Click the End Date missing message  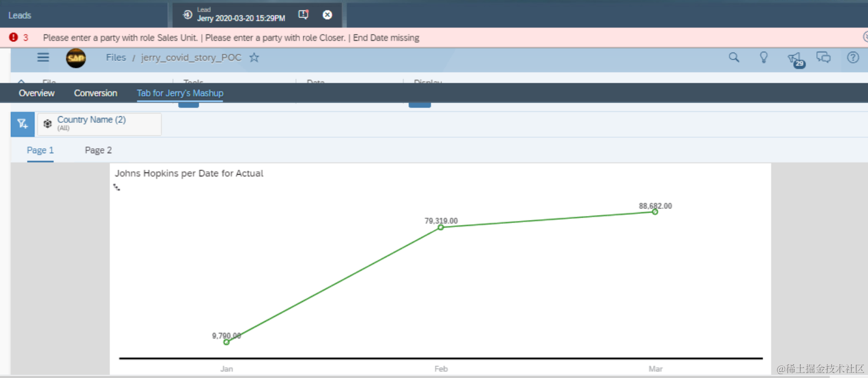click(386, 37)
